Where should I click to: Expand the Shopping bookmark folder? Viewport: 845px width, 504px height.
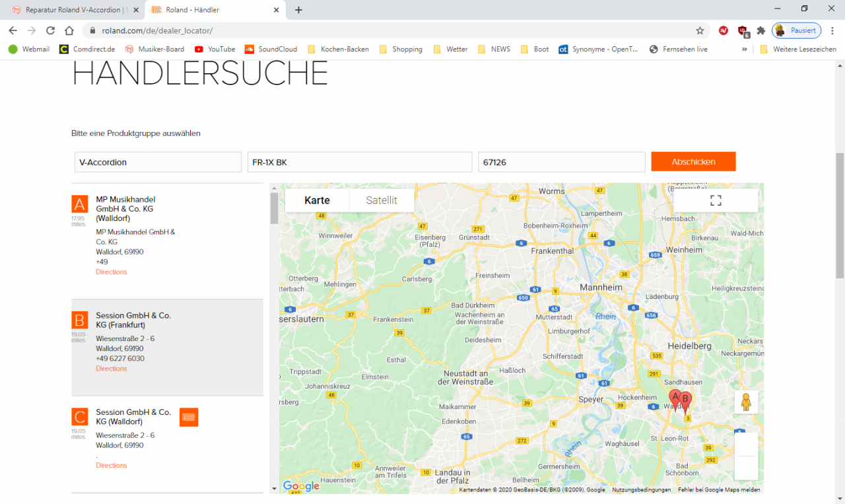coord(401,49)
